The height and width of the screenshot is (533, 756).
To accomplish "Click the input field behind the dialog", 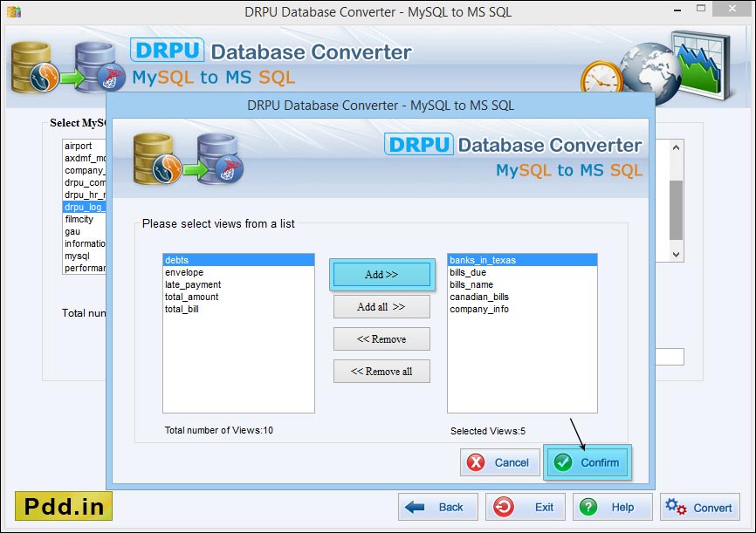I will tap(670, 357).
